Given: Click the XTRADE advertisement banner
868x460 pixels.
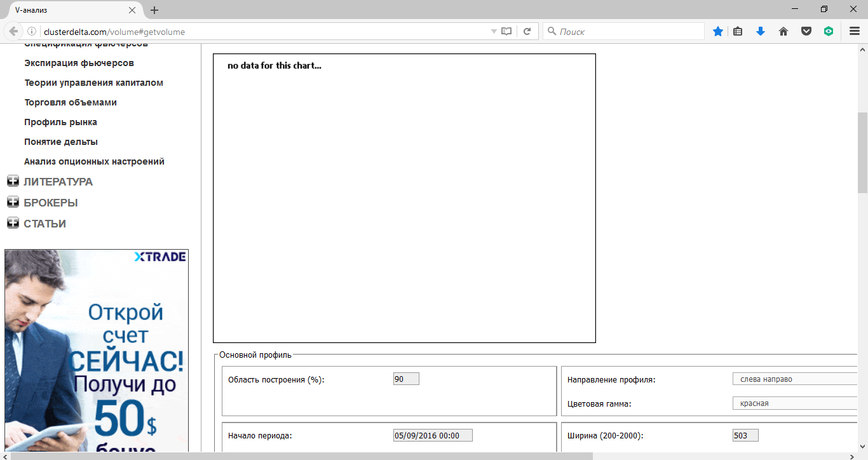Looking at the screenshot, I should pos(97,351).
